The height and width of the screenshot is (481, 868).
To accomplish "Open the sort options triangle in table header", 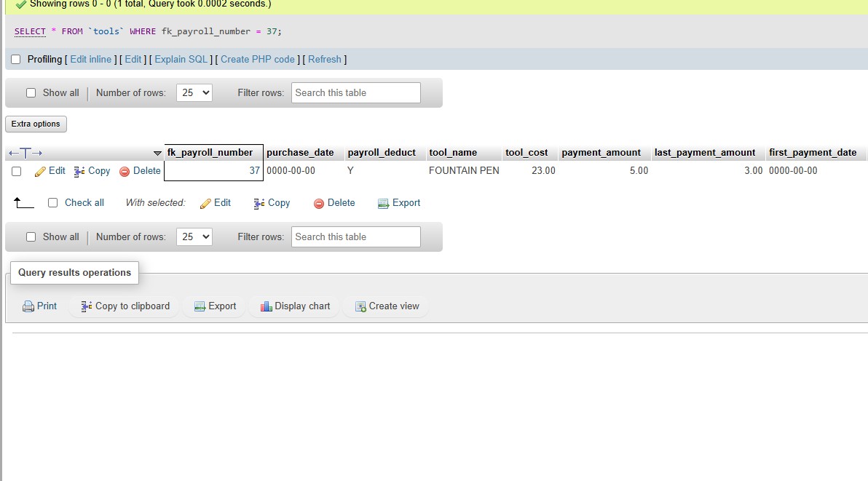I will click(157, 153).
